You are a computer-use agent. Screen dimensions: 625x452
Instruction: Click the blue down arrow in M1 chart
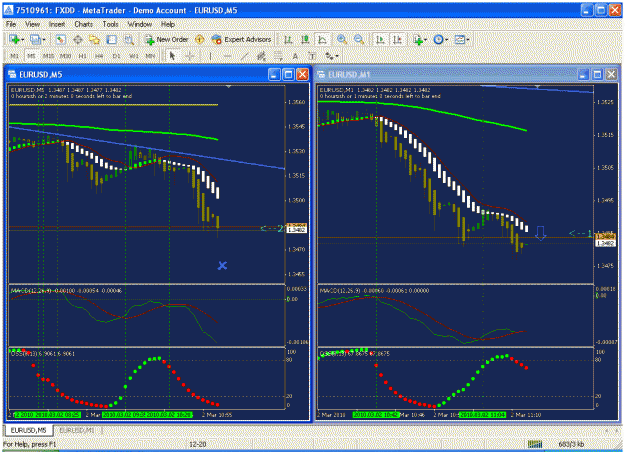coord(540,234)
